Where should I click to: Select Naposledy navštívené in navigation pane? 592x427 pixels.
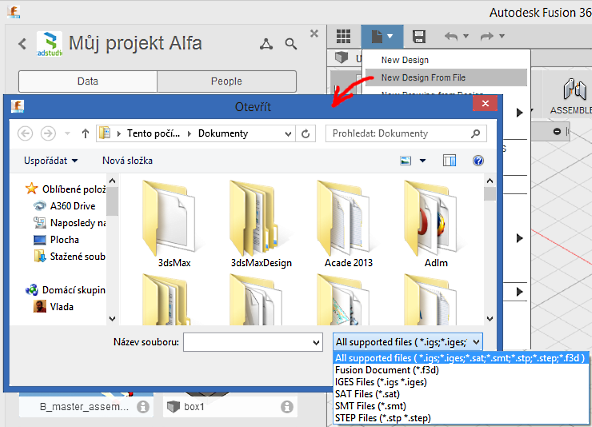click(70, 223)
